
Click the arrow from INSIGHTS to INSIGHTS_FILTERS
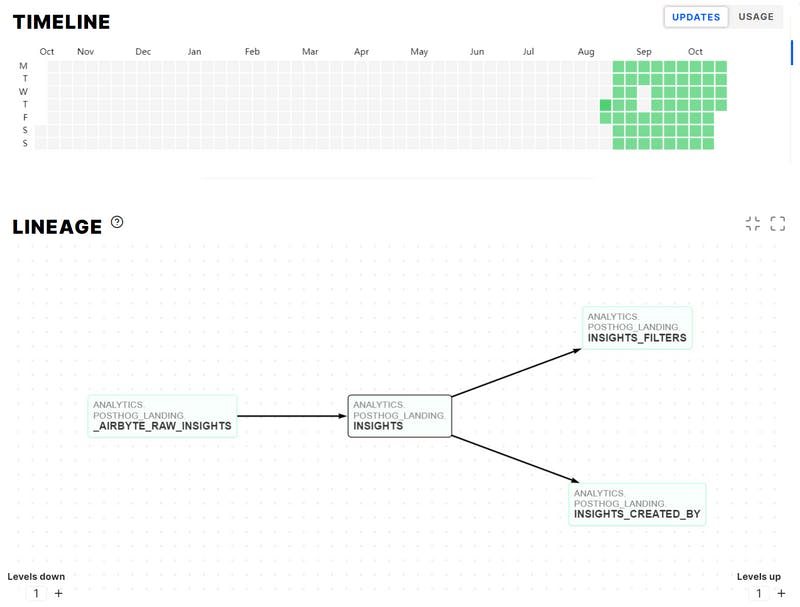516,372
